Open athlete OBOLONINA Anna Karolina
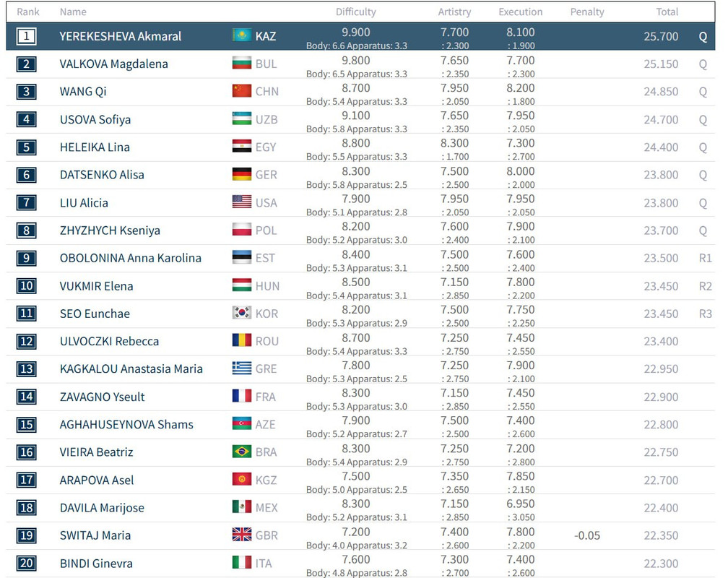 pos(131,258)
